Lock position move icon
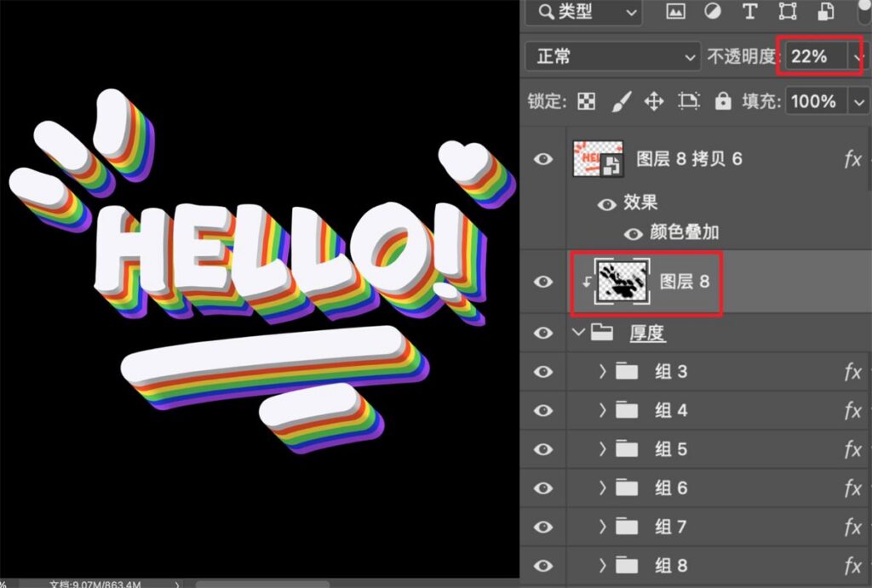This screenshot has height=588, width=872. (654, 101)
